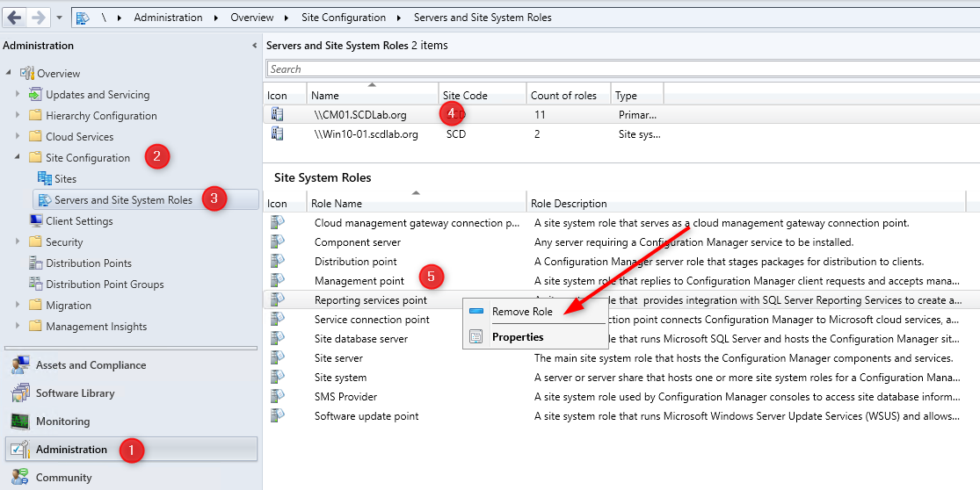Select the \\Win10-01.scdlab.org server row
The width and height of the screenshot is (980, 490).
point(621,134)
